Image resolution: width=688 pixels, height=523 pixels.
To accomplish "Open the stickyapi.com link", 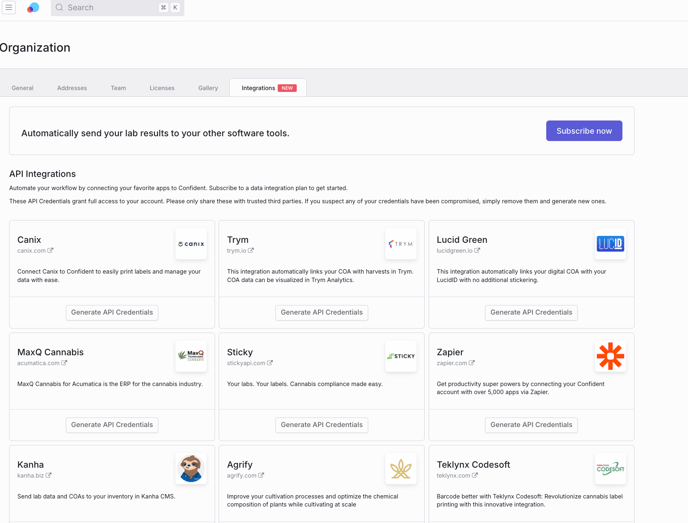I will 250,363.
